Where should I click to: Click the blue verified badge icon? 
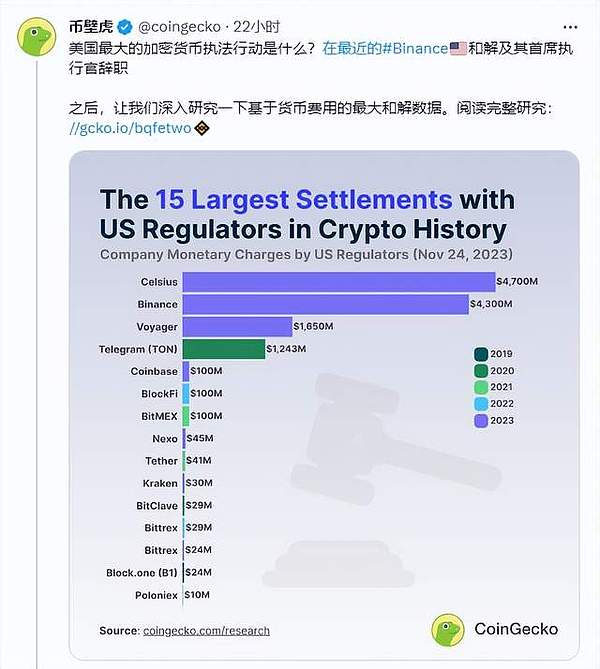coord(121,25)
